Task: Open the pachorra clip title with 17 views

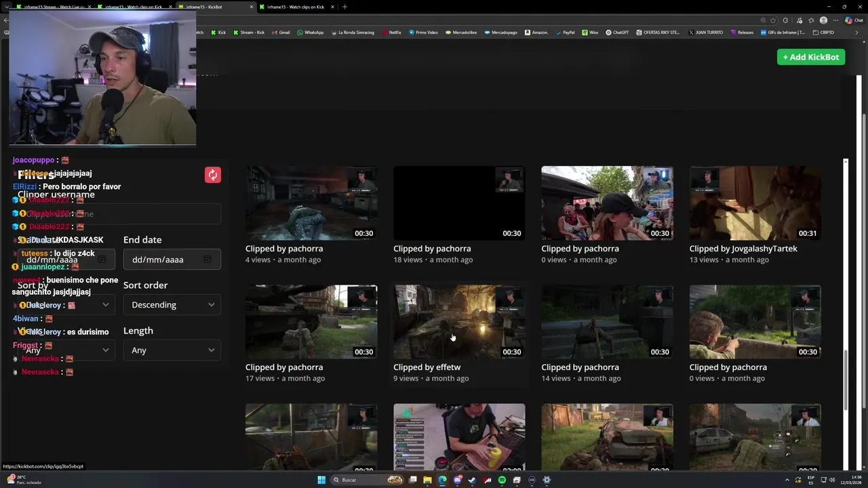Action: click(x=284, y=367)
